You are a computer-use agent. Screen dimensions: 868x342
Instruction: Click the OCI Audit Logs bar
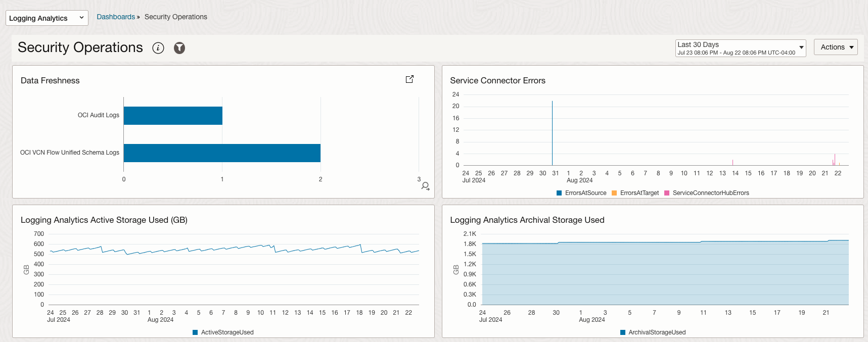(173, 116)
